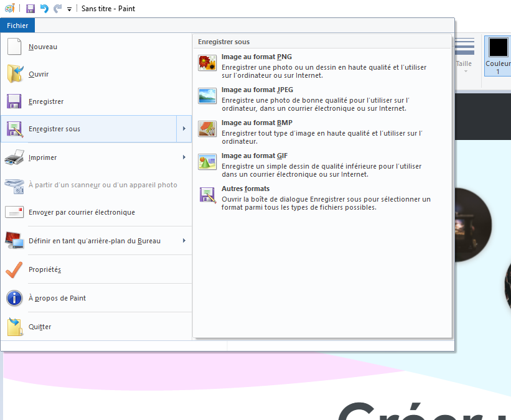Click the BMP format paintbrush icon

(207, 129)
